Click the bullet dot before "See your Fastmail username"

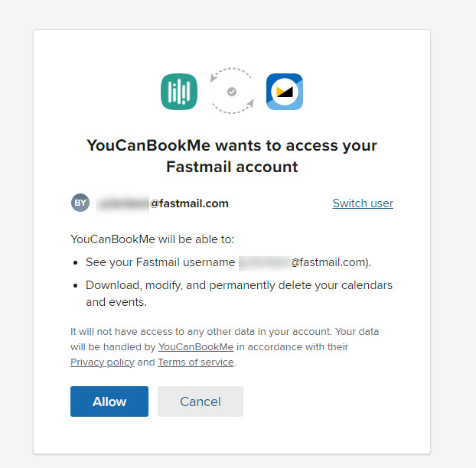tap(77, 262)
